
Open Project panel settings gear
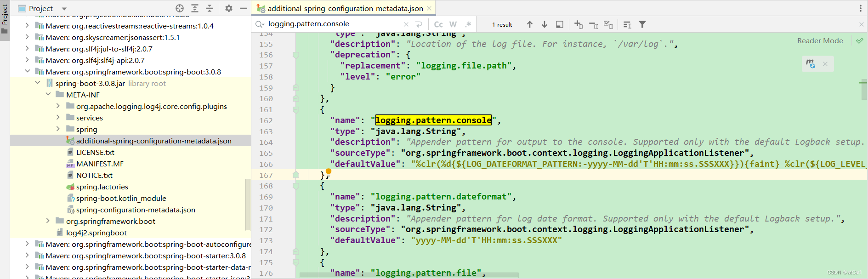point(229,8)
